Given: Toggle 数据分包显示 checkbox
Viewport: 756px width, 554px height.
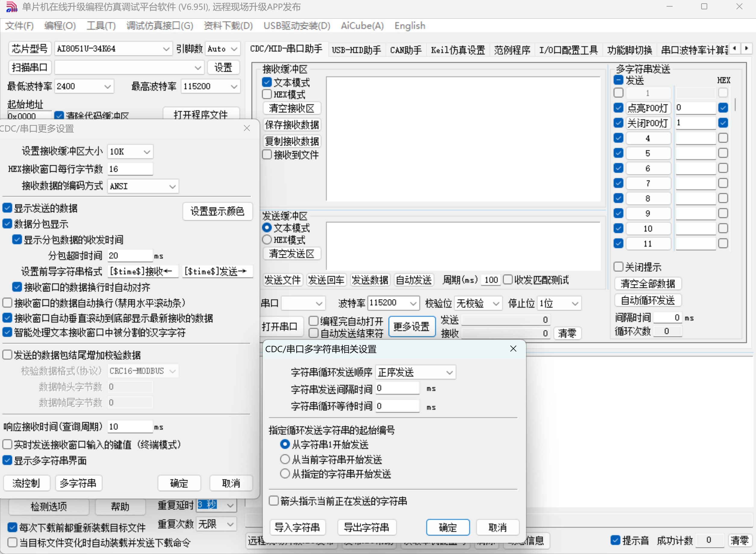Looking at the screenshot, I should pyautogui.click(x=7, y=224).
